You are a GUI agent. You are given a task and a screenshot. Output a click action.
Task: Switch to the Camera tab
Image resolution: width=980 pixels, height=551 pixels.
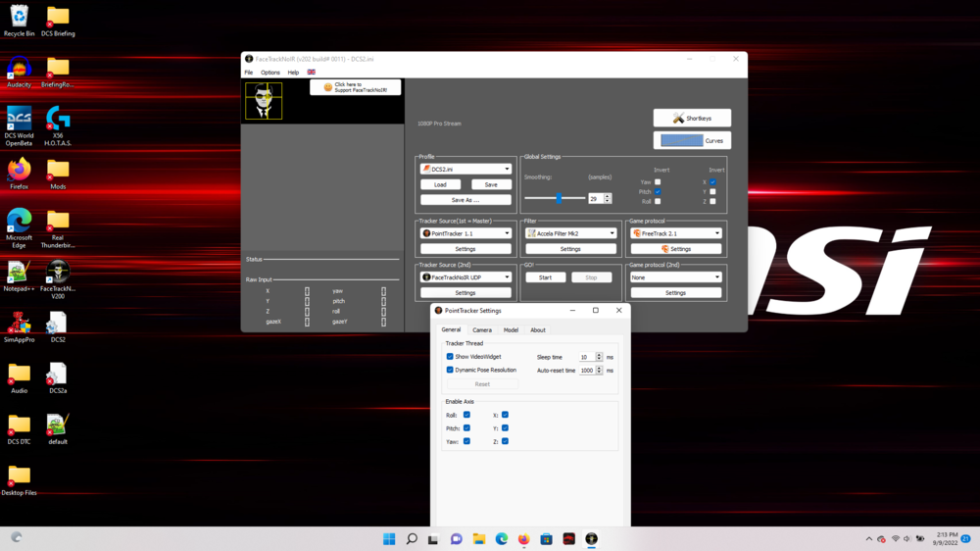tap(482, 330)
